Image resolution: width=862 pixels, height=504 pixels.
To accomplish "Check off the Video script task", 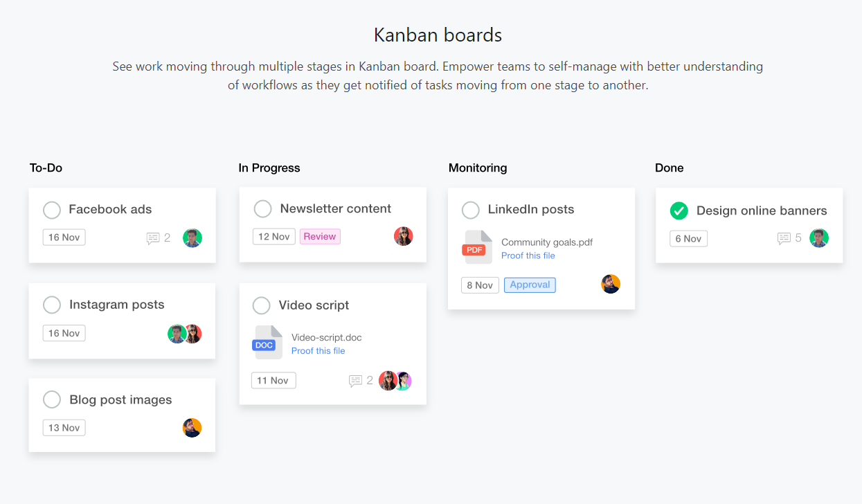I will coord(262,305).
